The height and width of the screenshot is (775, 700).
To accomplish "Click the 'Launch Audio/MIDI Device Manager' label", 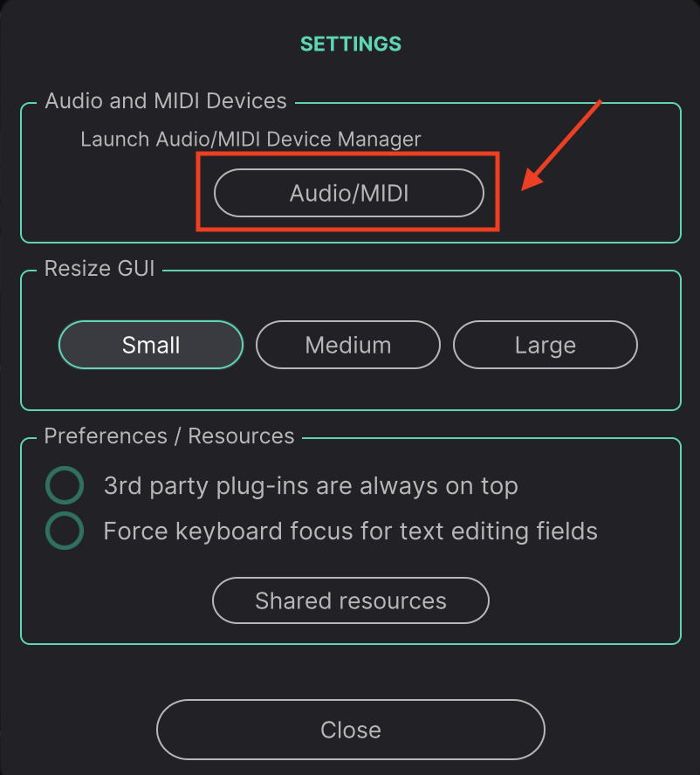I will click(x=250, y=140).
